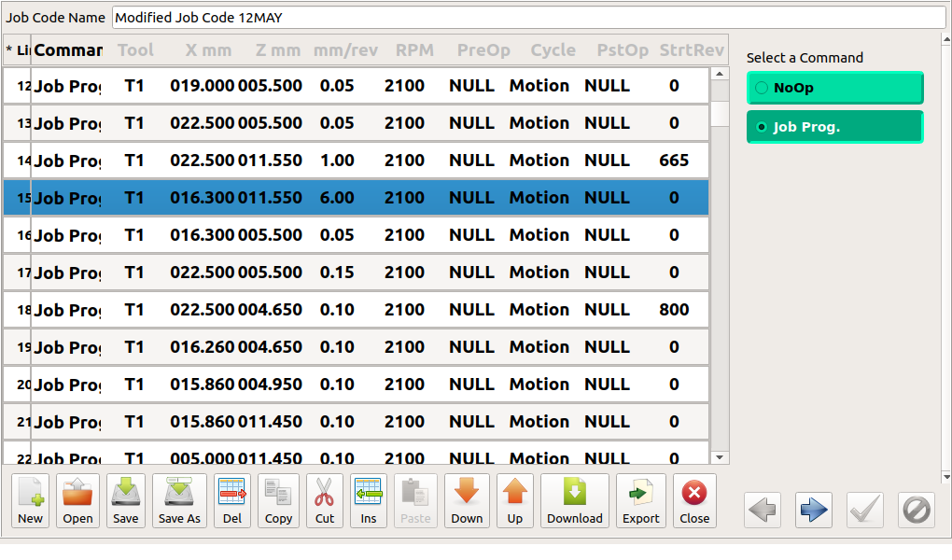The image size is (952, 560).
Task: Edit the Job Code Name field
Action: pos(529,18)
